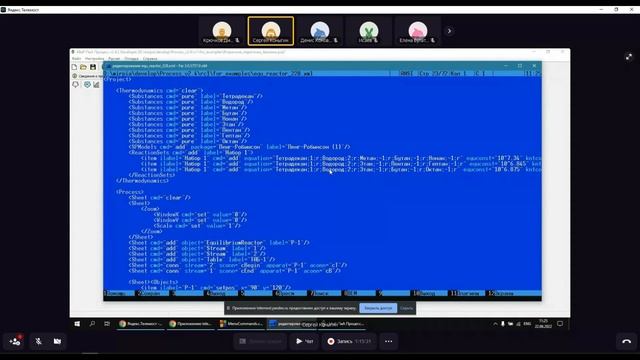Expand hidden tray icons chevron
The image size is (640, 360).
(495, 324)
